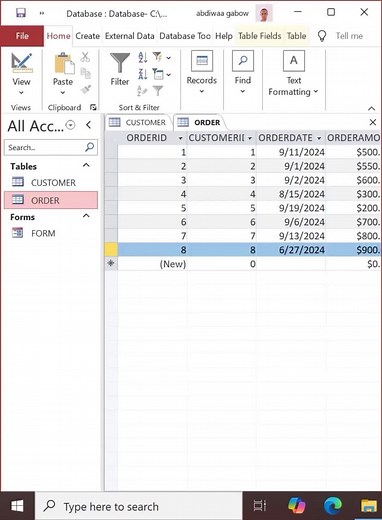382x520 pixels.
Task: Switch to Table Fields tab
Action: click(x=260, y=36)
